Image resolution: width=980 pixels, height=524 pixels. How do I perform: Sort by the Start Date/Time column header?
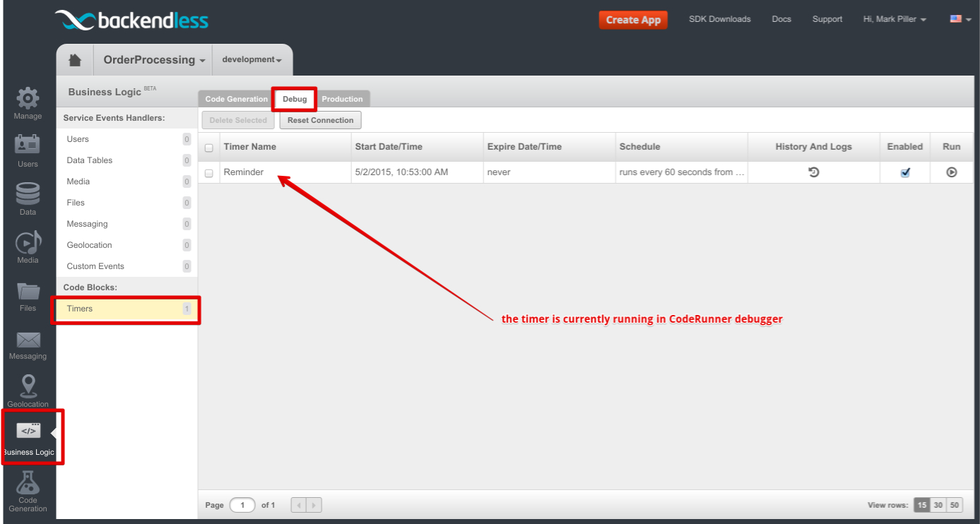(x=417, y=147)
